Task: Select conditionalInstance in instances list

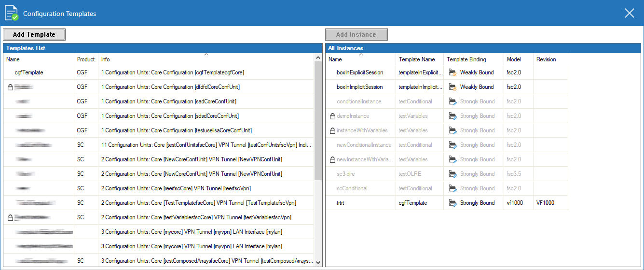Action: (359, 101)
